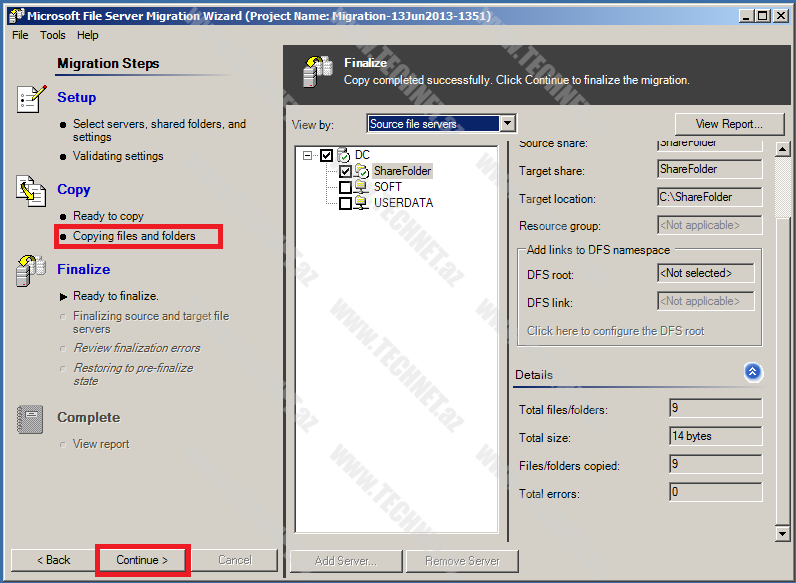Check the SOFT share checkbox
Image resolution: width=796 pixels, height=583 pixels.
pos(345,187)
